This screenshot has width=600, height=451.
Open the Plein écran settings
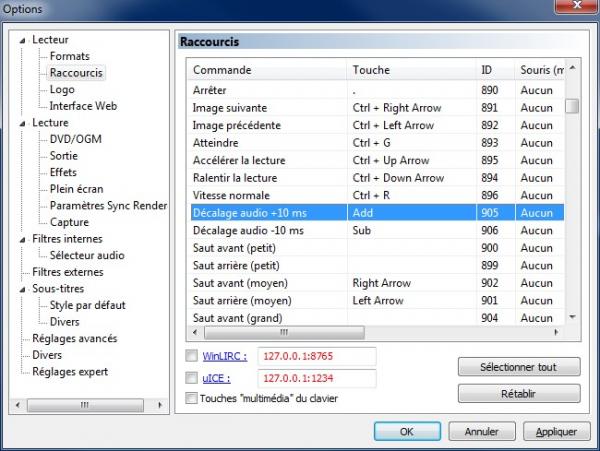(76, 189)
